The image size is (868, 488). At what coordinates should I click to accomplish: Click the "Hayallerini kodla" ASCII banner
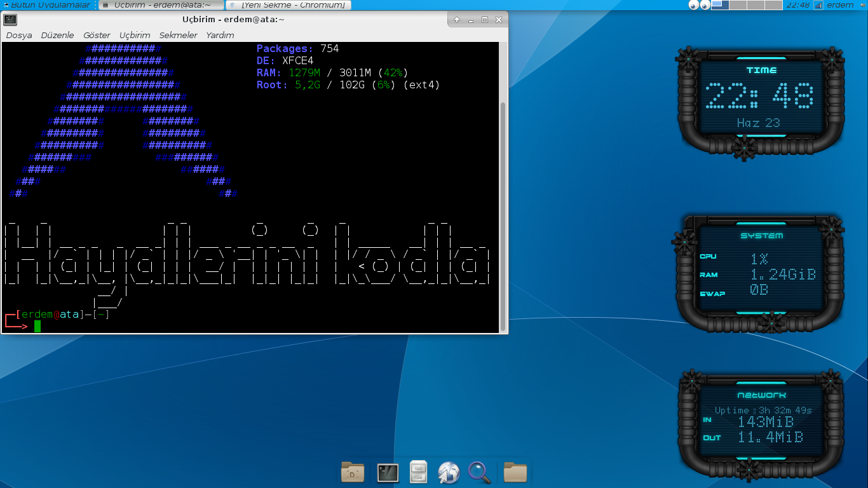tap(247, 264)
